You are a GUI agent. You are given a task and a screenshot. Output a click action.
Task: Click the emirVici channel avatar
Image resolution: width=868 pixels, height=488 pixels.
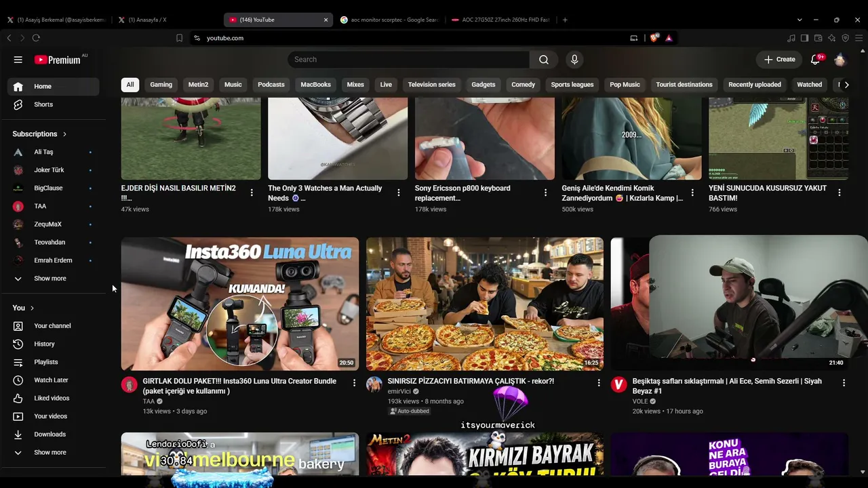pos(374,385)
